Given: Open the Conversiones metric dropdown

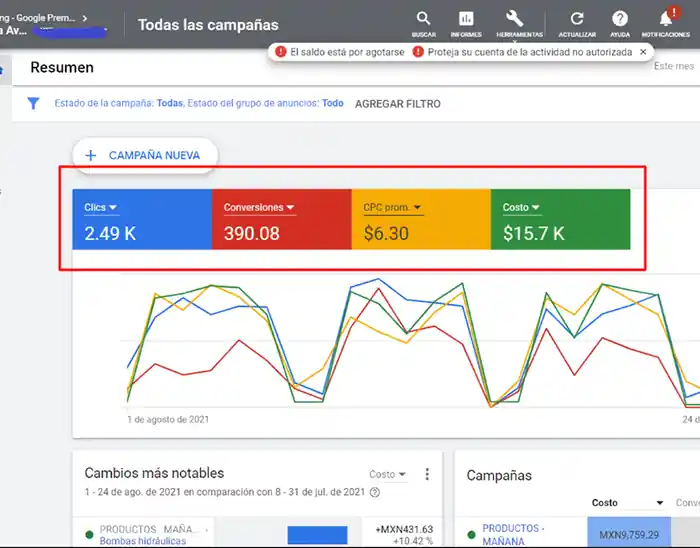Looking at the screenshot, I should click(259, 208).
